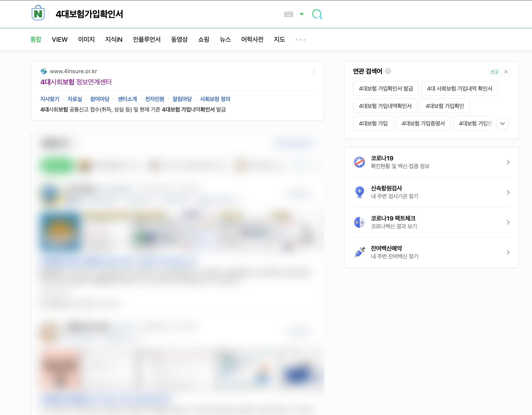
Task: Click the green search magnifier icon
Action: click(x=317, y=14)
